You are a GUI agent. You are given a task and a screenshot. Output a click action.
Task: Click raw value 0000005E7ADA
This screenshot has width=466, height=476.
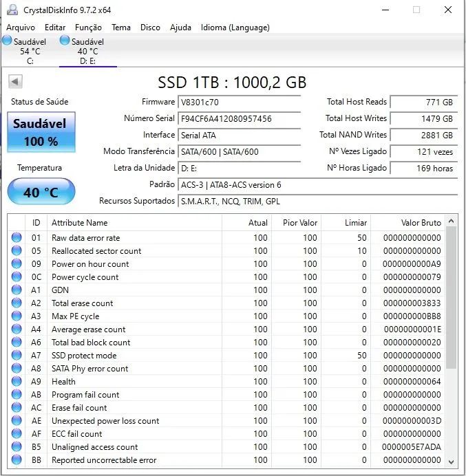[412, 447]
